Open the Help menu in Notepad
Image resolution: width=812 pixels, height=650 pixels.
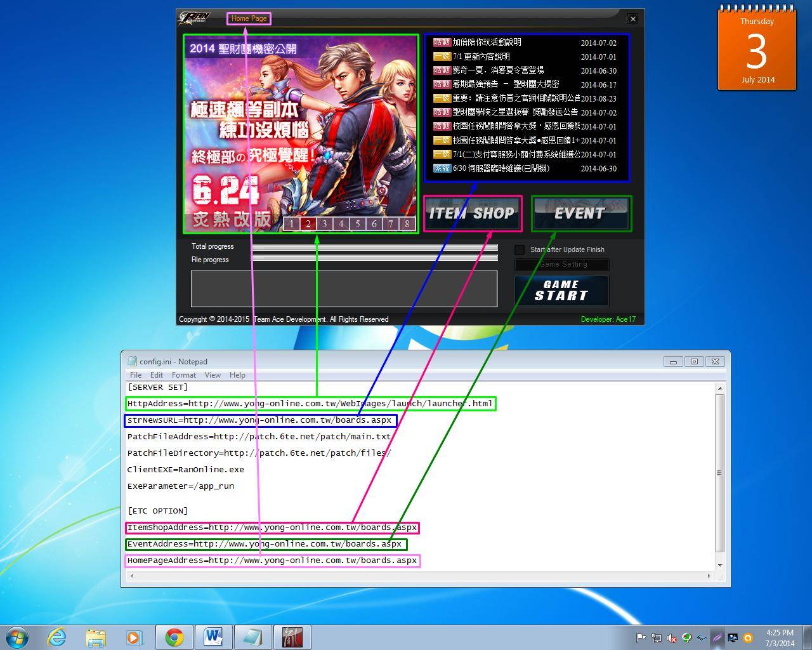(237, 375)
